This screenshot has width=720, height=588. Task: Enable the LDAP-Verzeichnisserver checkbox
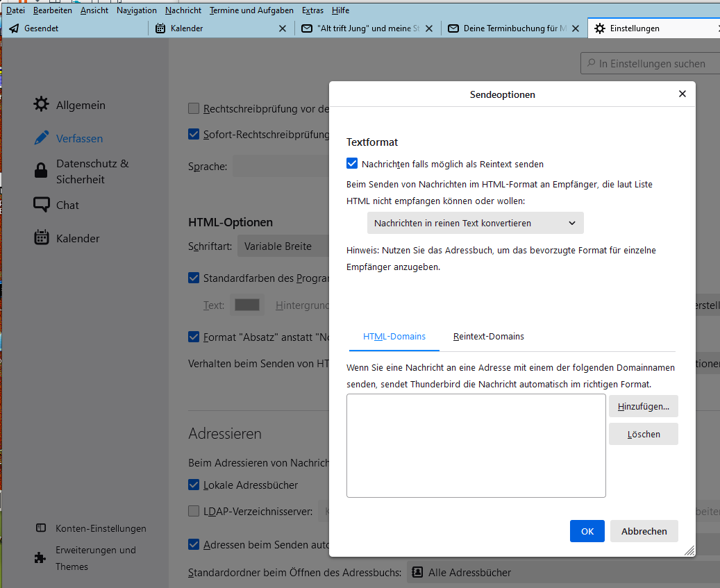coord(194,511)
